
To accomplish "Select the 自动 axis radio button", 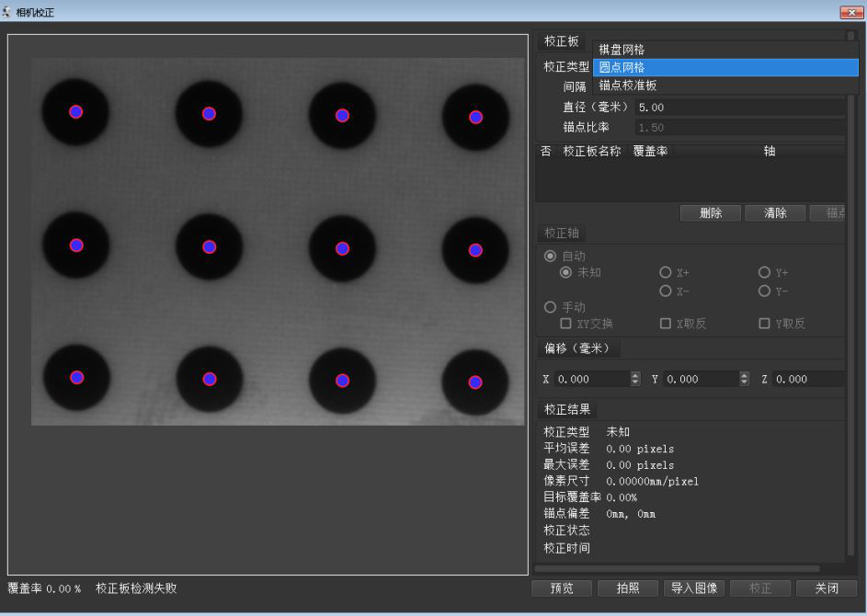I will pos(551,257).
